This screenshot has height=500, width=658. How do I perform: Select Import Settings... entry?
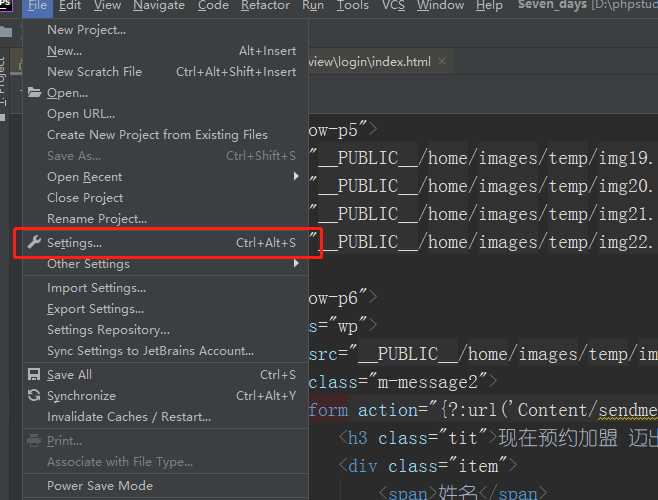pyautogui.click(x=166, y=288)
